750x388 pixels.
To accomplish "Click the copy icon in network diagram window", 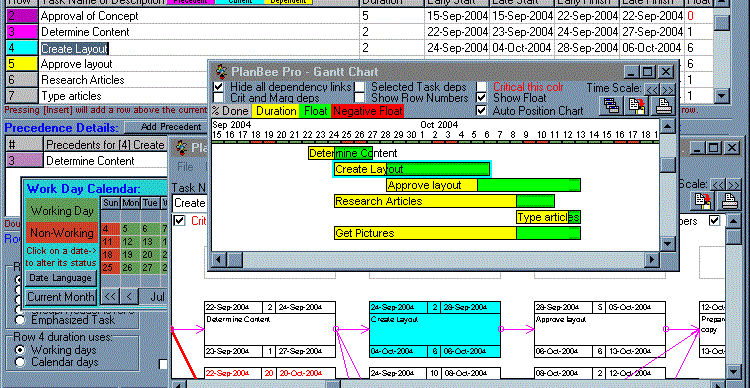I will tap(703, 200).
